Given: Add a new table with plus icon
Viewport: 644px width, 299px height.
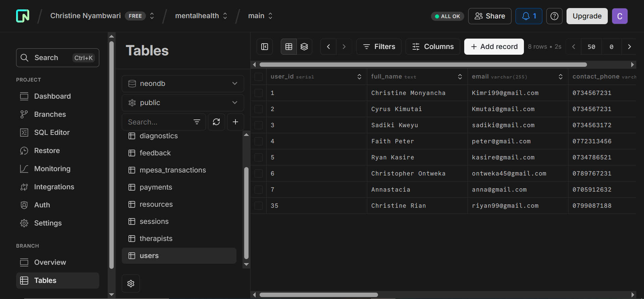Looking at the screenshot, I should [x=235, y=122].
